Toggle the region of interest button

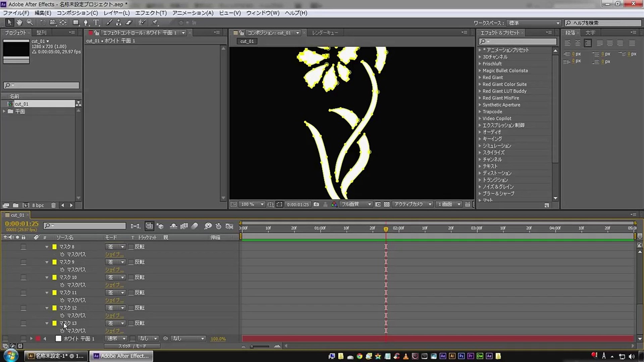point(378,204)
